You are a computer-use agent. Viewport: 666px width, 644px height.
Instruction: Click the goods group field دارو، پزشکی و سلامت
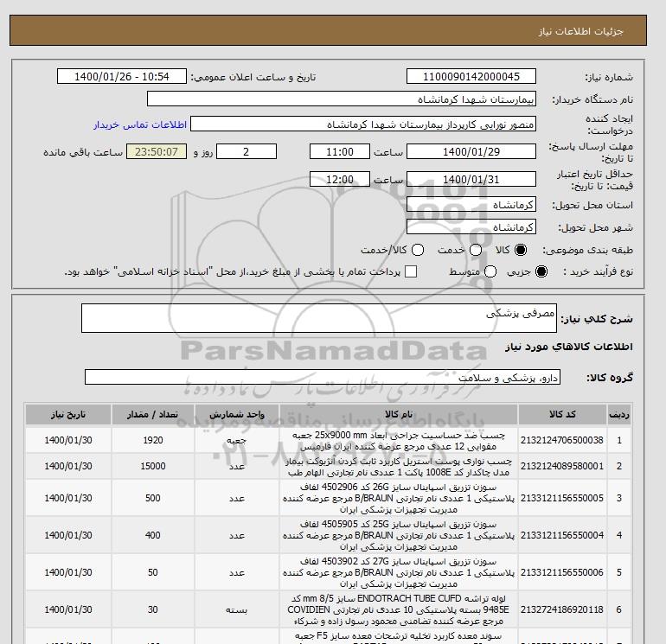pyautogui.click(x=323, y=377)
